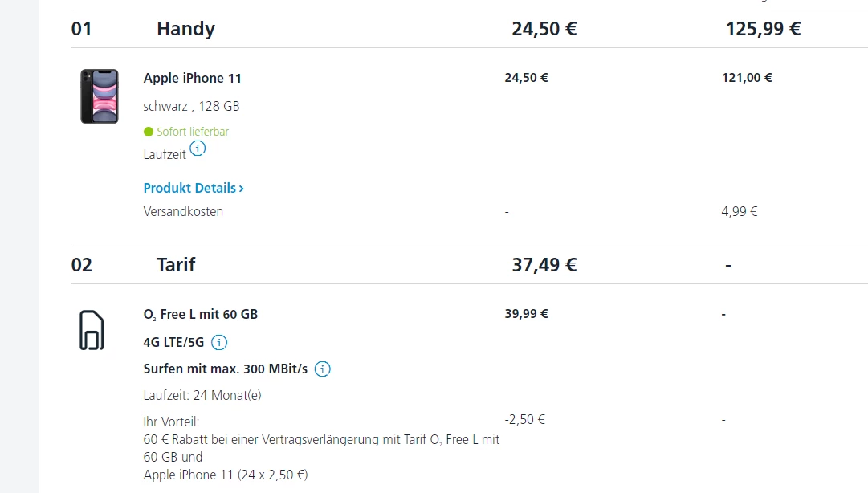Screen dimensions: 868x493
Task: Click the 125,99 € Handy one-time total
Action: tap(763, 29)
